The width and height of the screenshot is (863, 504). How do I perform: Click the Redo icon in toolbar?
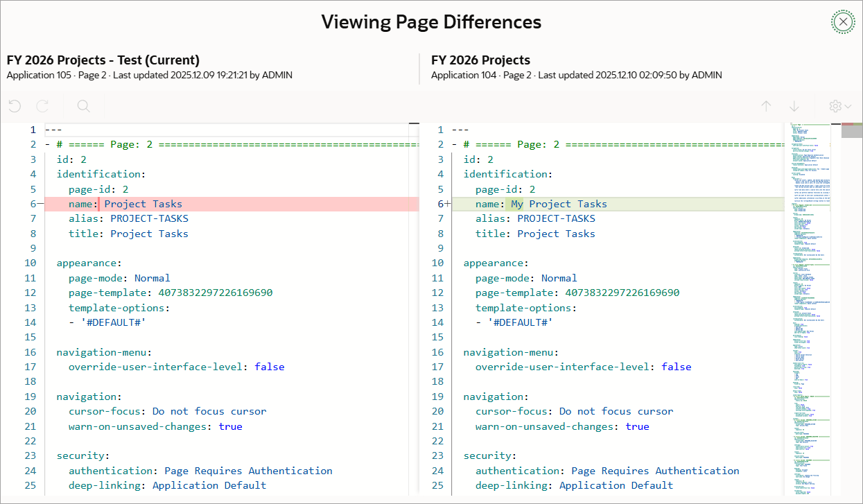42,106
